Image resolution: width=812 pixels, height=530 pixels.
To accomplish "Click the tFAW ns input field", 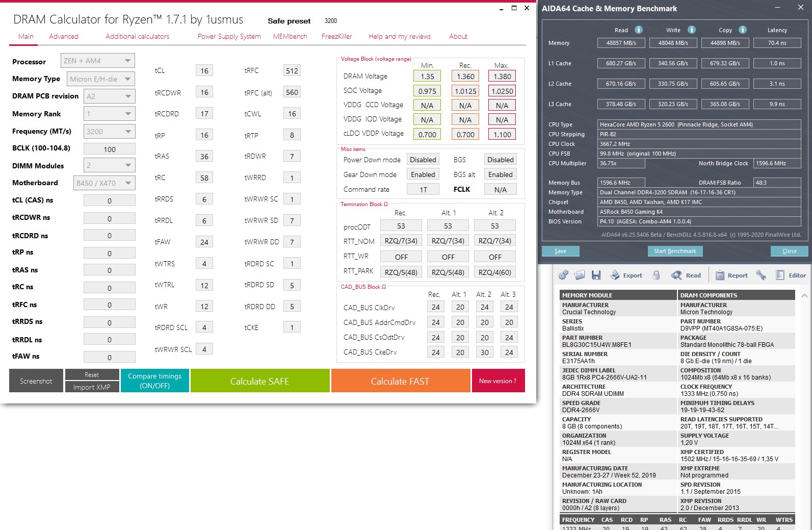I will pos(110,358).
